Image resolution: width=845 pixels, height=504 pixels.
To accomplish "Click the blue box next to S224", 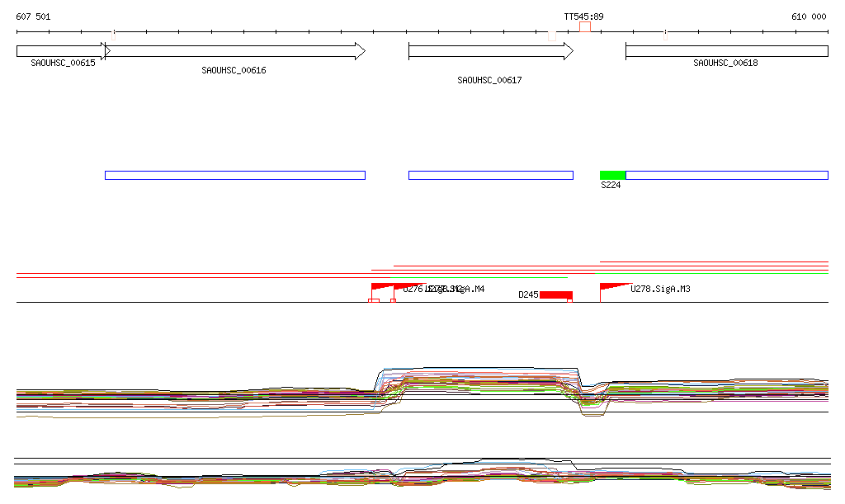I will [726, 175].
